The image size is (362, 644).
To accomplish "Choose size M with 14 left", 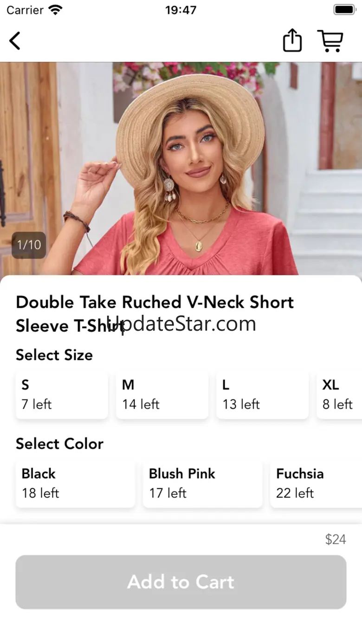I will (x=162, y=394).
